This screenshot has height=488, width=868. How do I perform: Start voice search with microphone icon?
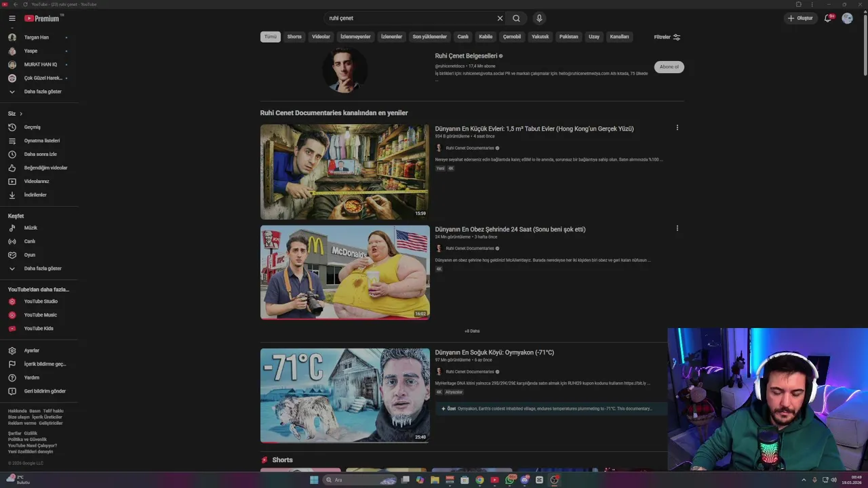tap(539, 18)
